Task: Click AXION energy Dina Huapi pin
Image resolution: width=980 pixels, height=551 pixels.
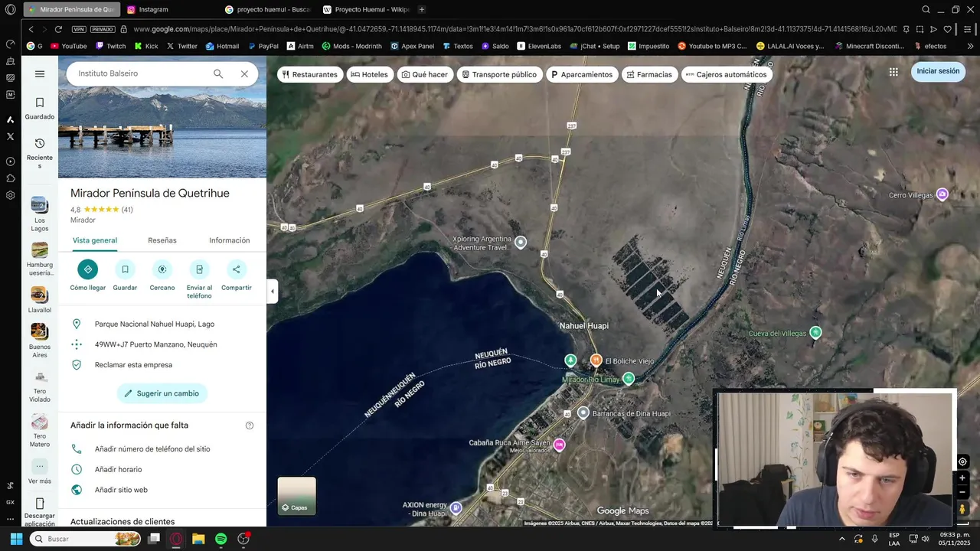Action: pos(456,507)
